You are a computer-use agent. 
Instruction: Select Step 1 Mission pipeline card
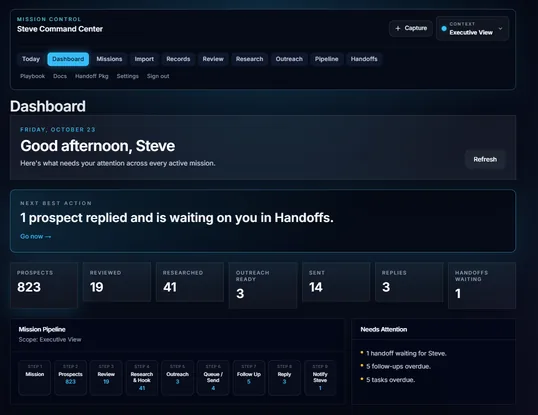[x=35, y=378]
